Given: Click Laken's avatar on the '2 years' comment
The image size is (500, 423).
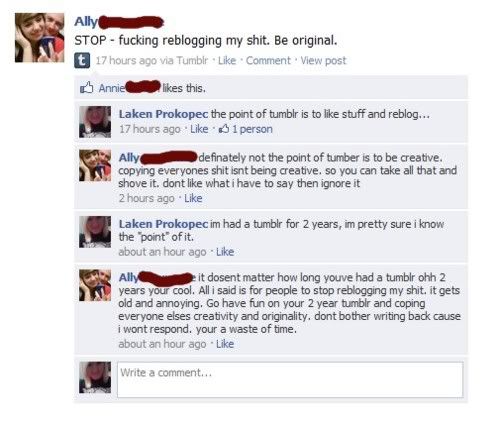Looking at the screenshot, I should pyautogui.click(x=95, y=232).
